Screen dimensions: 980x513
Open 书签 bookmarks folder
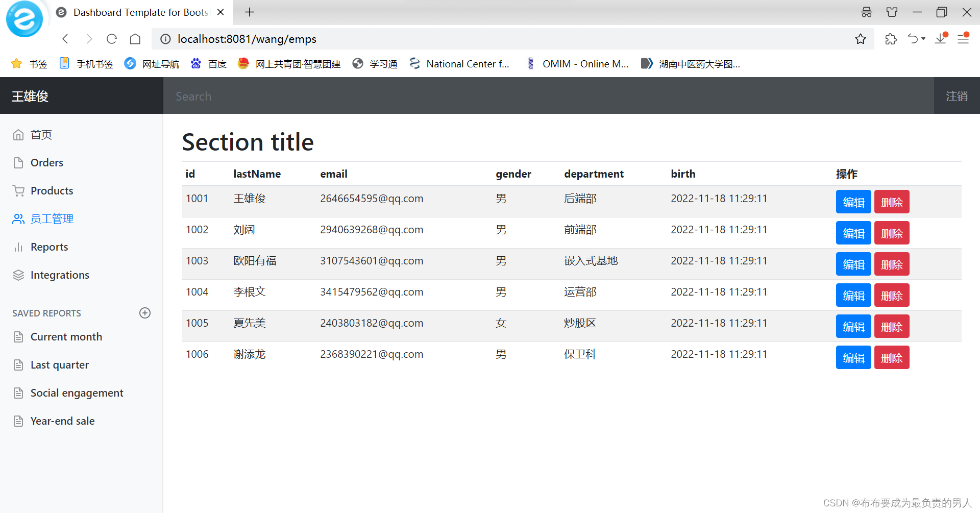click(x=29, y=64)
